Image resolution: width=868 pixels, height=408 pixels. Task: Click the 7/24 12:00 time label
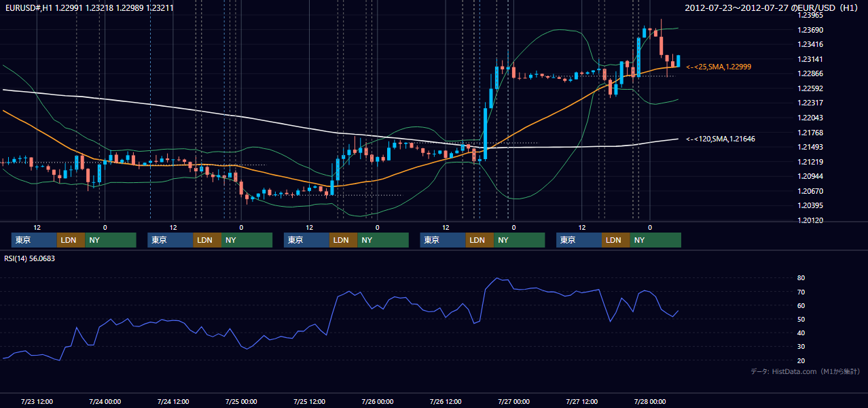point(173,401)
